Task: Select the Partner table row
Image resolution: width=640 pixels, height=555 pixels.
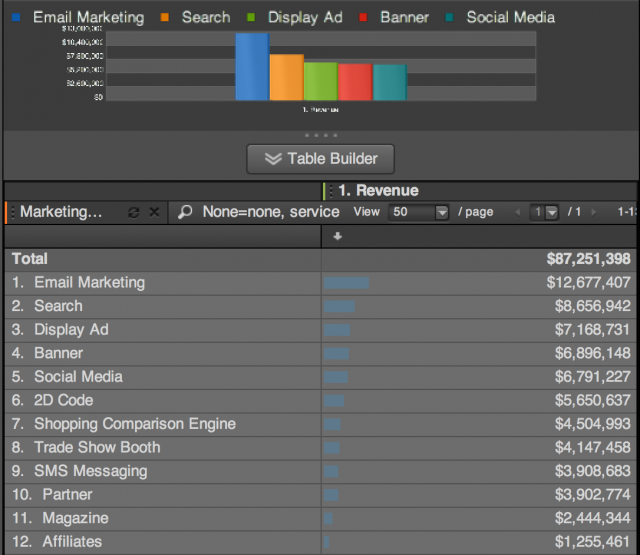Action: 320,495
